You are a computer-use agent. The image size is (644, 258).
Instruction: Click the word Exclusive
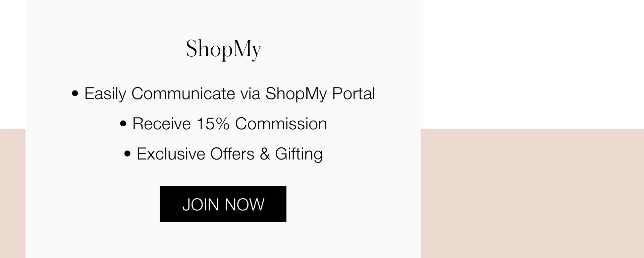171,154
